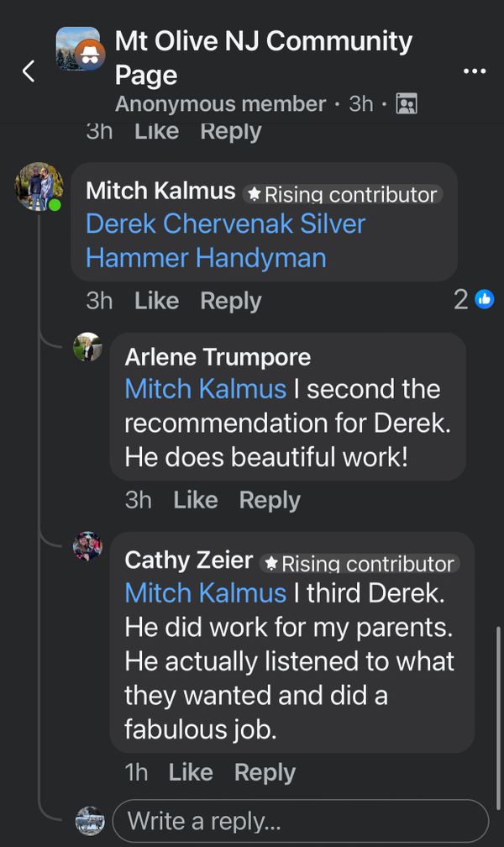Tap the Mt Olive group avatar icon
The width and height of the screenshot is (504, 847).
tap(81, 49)
